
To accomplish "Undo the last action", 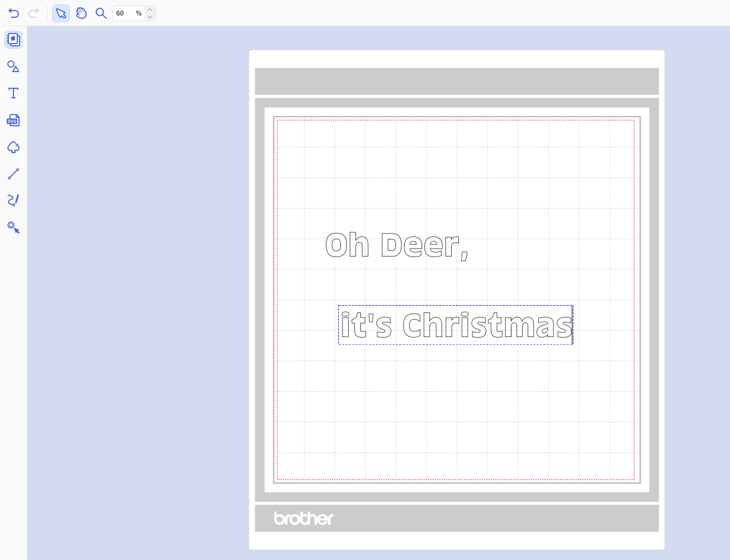I will coord(14,13).
